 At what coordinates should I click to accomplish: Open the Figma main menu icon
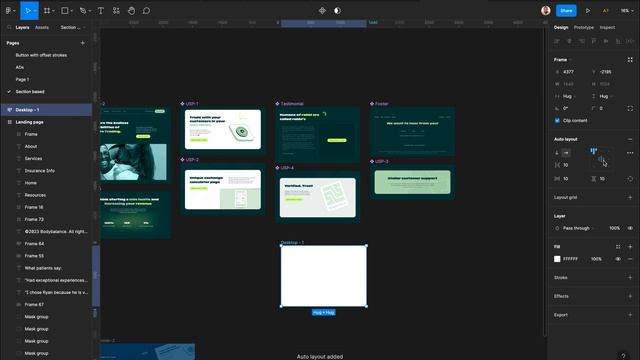(x=8, y=11)
